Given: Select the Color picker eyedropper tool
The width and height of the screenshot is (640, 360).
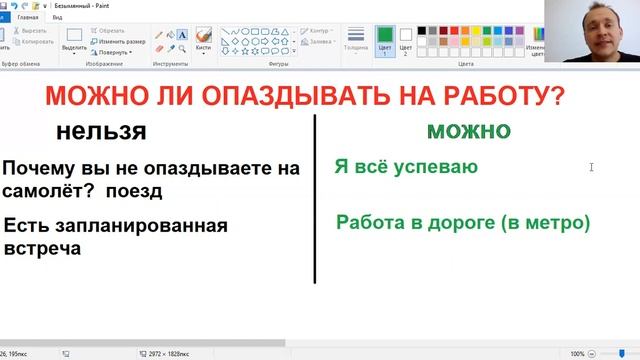Looking at the screenshot, I should pos(171,49).
